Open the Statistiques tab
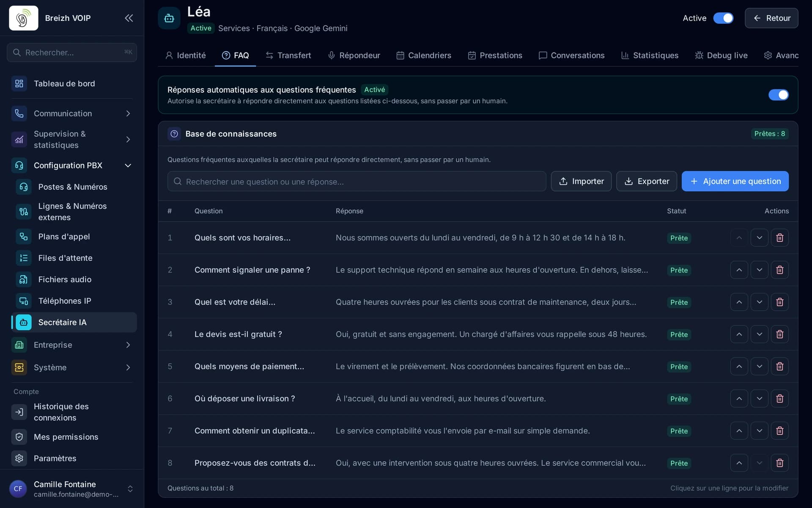The height and width of the screenshot is (508, 812). (x=650, y=55)
